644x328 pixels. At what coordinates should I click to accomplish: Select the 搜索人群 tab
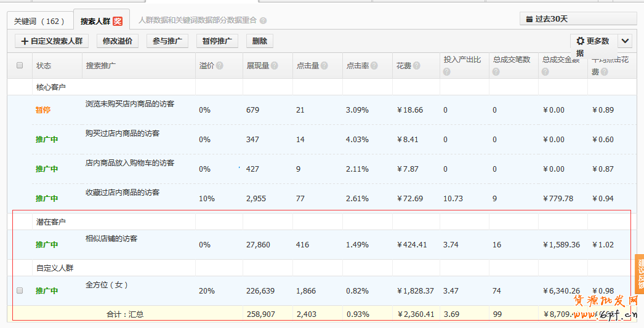coord(95,21)
